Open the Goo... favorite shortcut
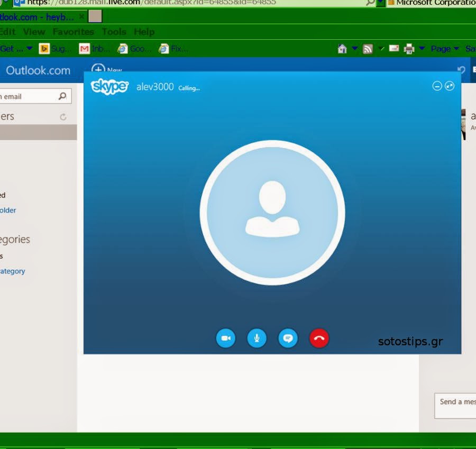 tap(134, 49)
